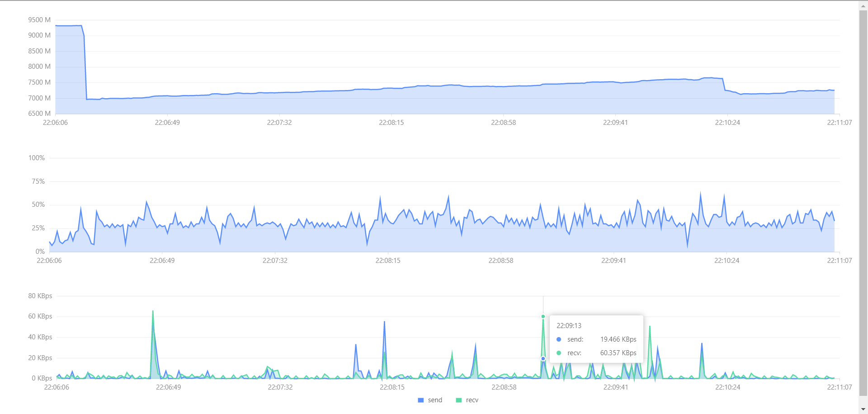Click the 80 KBps axis label

pos(41,296)
